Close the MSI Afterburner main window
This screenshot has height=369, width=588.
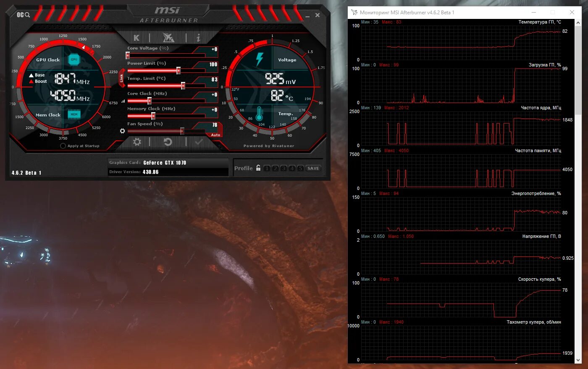[x=318, y=15]
